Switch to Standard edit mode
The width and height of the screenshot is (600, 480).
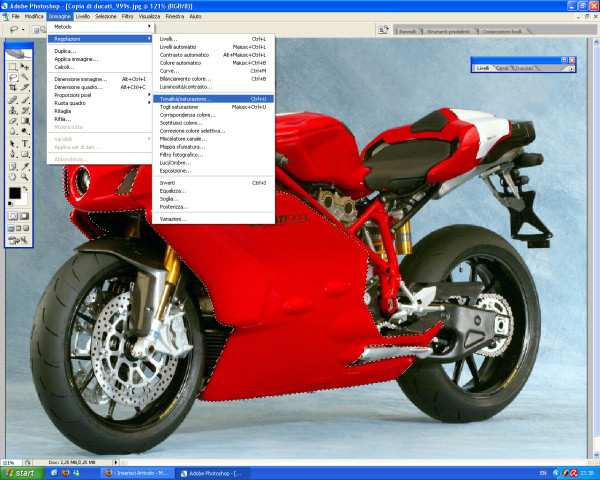[13, 215]
